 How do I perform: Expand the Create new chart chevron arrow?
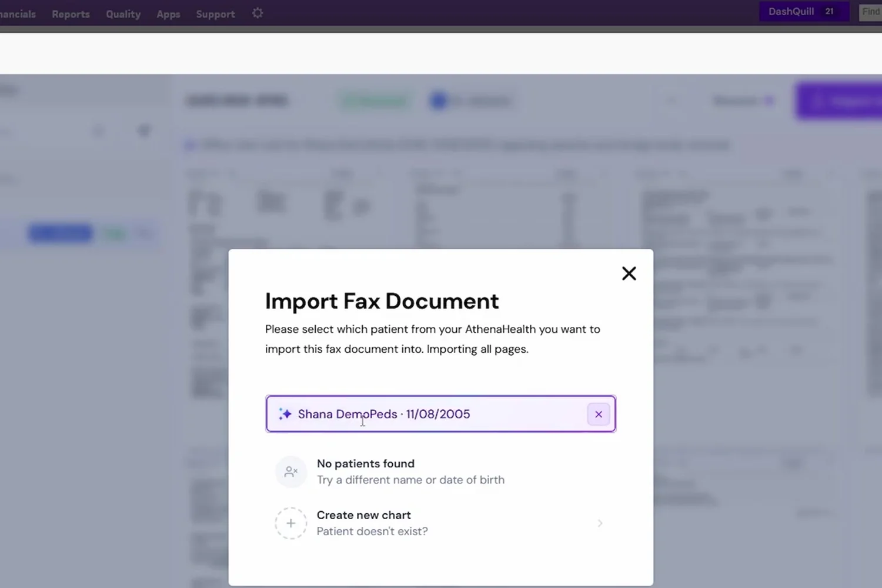(600, 523)
